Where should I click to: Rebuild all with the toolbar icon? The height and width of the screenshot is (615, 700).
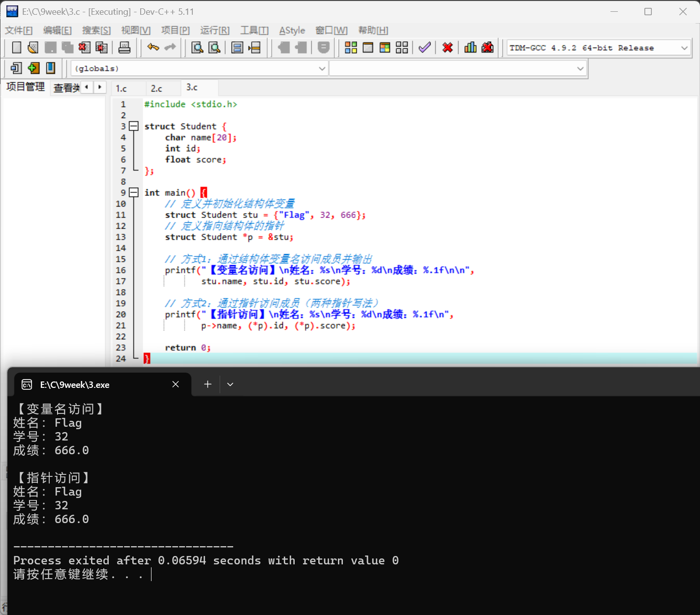point(402,48)
